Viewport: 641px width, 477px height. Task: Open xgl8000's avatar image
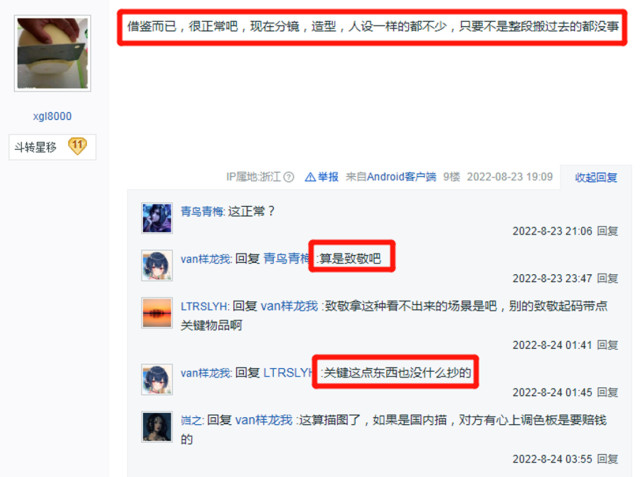[52, 53]
